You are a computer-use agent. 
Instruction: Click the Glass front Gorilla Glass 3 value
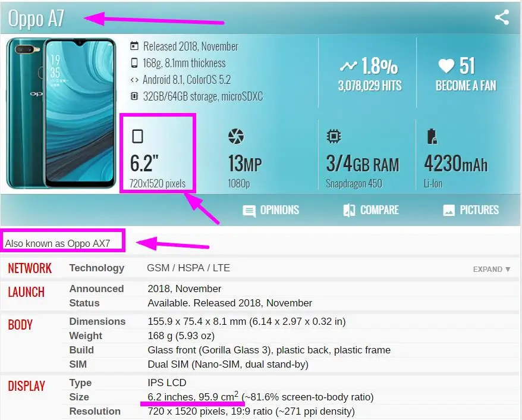(269, 350)
